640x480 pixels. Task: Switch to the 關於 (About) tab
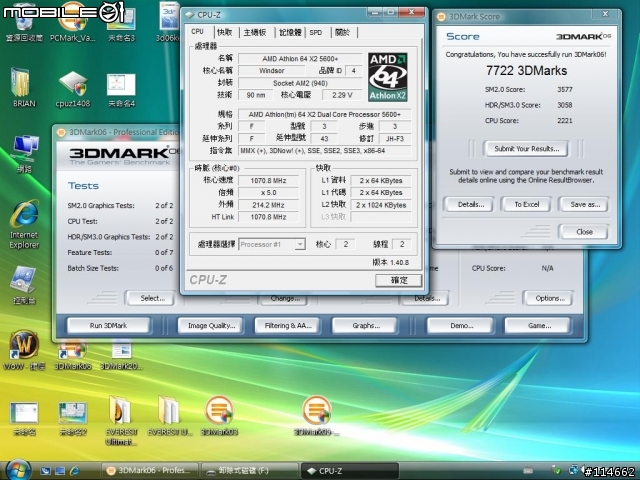point(343,32)
